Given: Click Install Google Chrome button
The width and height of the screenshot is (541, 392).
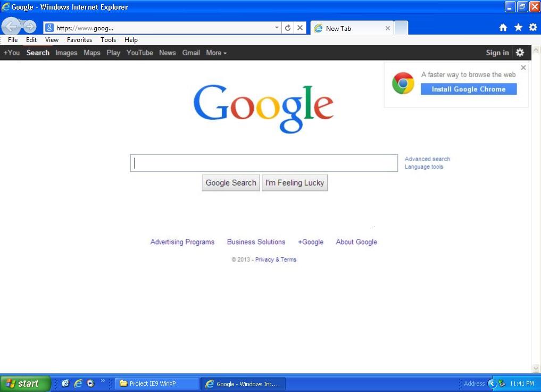Looking at the screenshot, I should click(469, 89).
